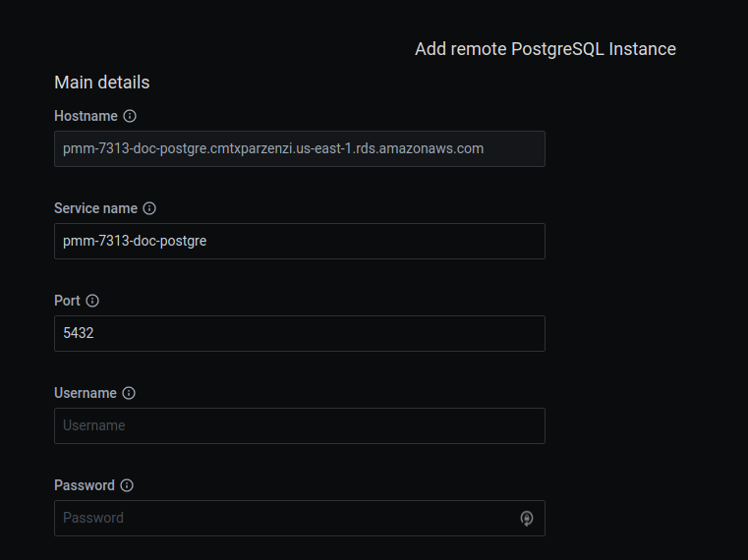Click into the Service name input field
Screen dimensions: 748x560
coord(299,241)
